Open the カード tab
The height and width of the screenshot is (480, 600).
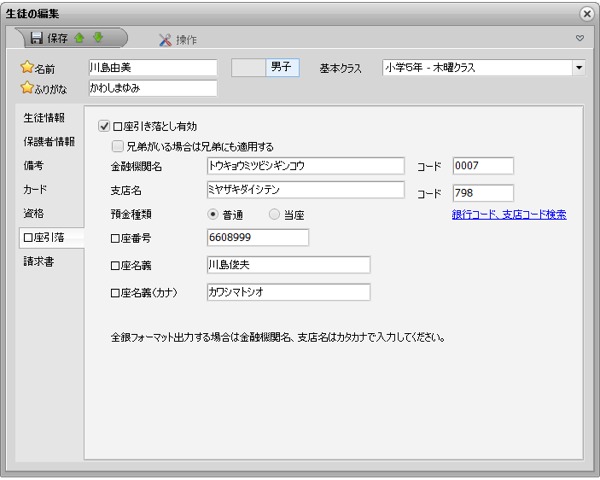click(x=36, y=190)
